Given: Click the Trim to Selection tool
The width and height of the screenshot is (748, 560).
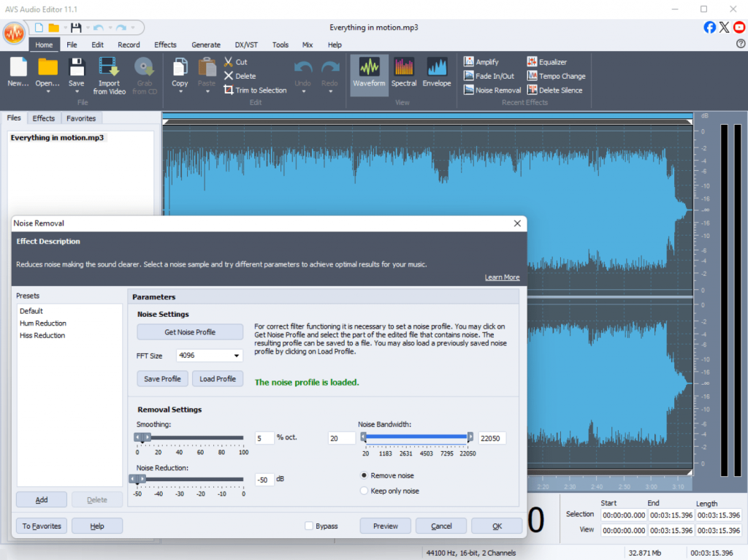Looking at the screenshot, I should pos(255,91).
